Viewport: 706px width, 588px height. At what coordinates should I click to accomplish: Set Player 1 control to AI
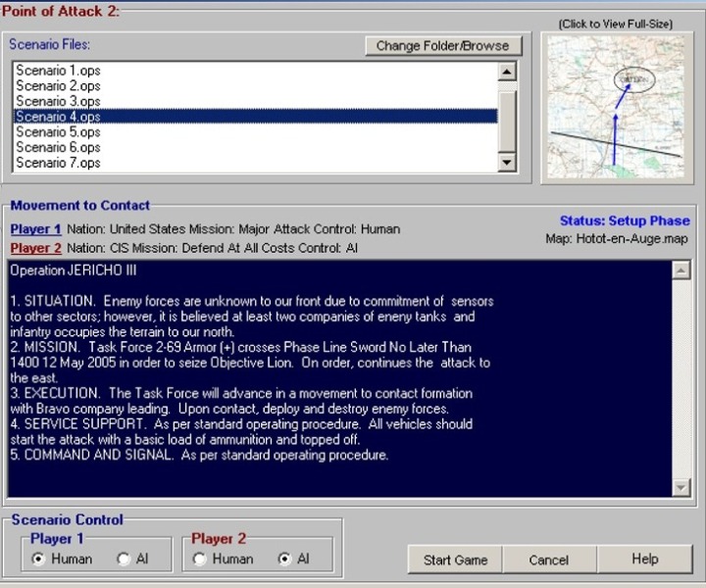click(x=124, y=560)
